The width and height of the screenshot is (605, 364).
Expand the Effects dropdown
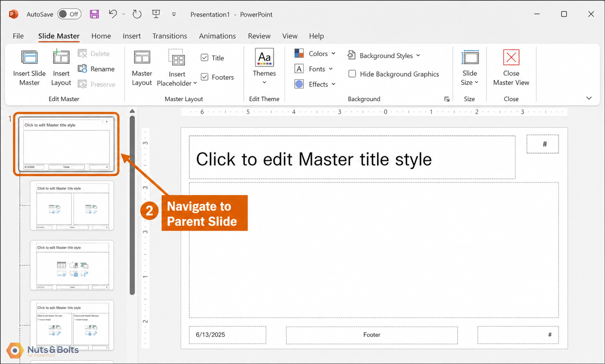[334, 84]
